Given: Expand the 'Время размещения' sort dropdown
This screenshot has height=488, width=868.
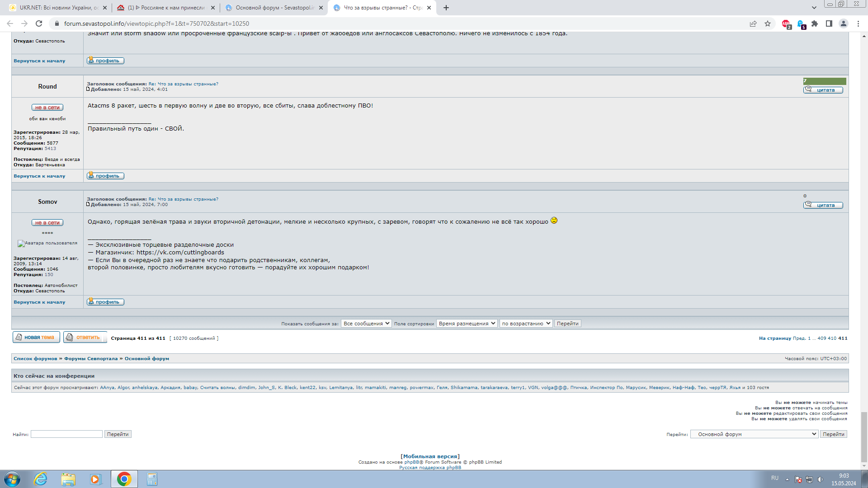Looking at the screenshot, I should pyautogui.click(x=467, y=324).
